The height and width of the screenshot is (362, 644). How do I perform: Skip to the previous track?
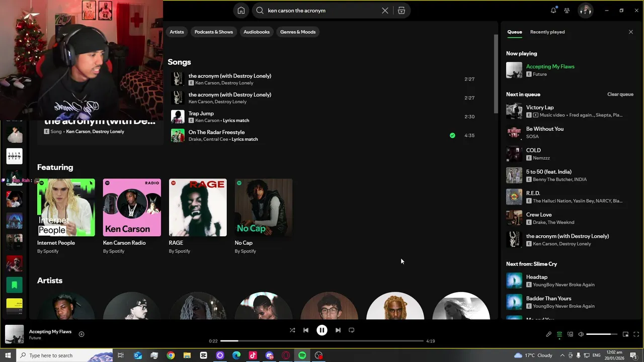[306, 330]
